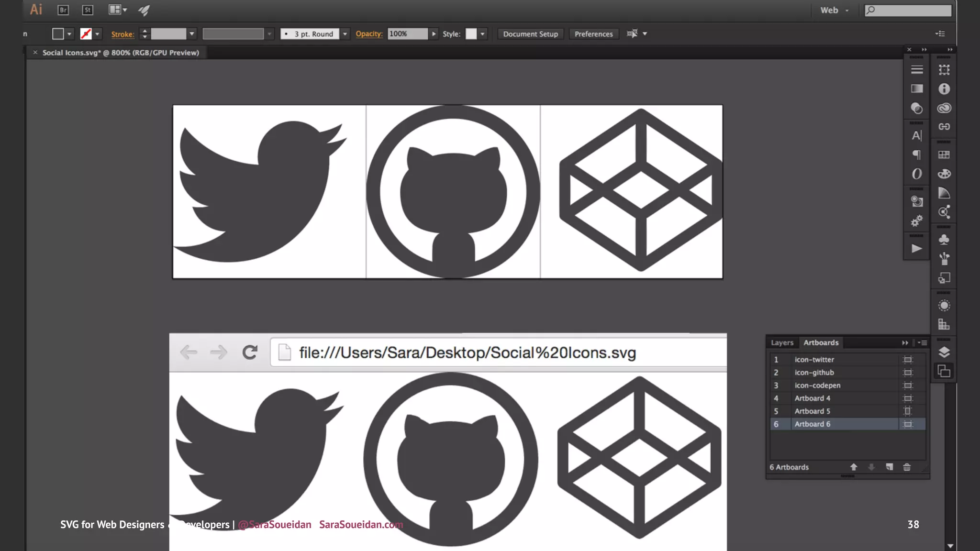Screen dimensions: 980x551
Task: Open the Actions play-button panel icon
Action: [x=917, y=249]
